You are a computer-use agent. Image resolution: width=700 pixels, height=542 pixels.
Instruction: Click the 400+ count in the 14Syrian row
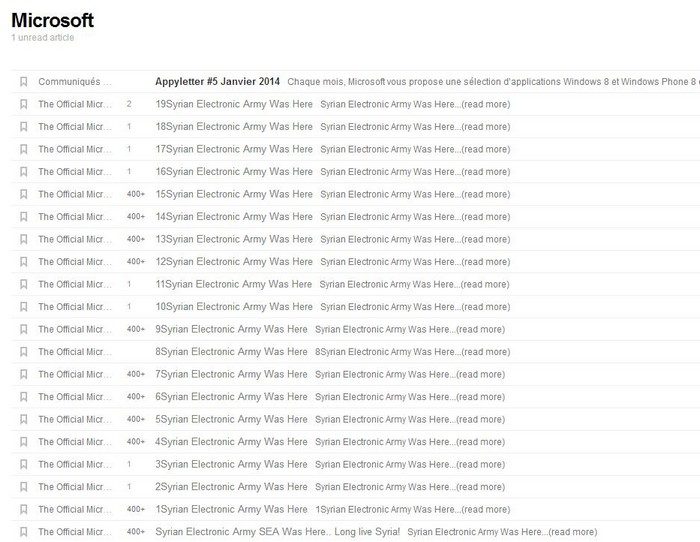tap(136, 217)
